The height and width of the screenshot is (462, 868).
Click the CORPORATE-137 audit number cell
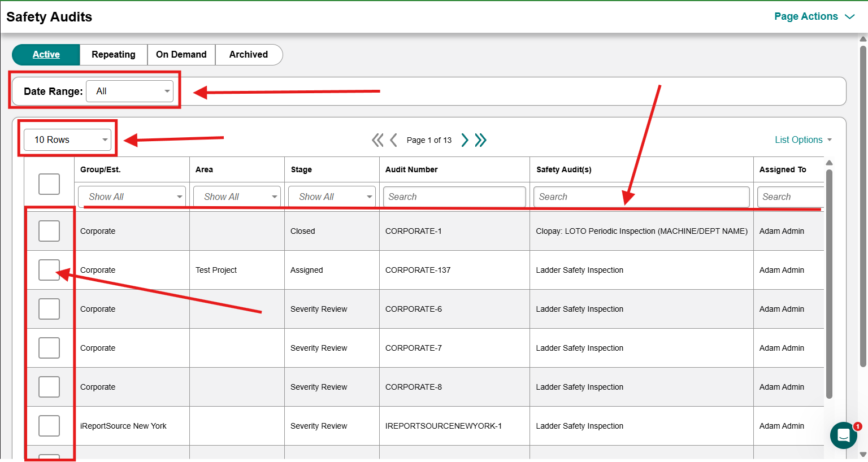click(x=454, y=270)
